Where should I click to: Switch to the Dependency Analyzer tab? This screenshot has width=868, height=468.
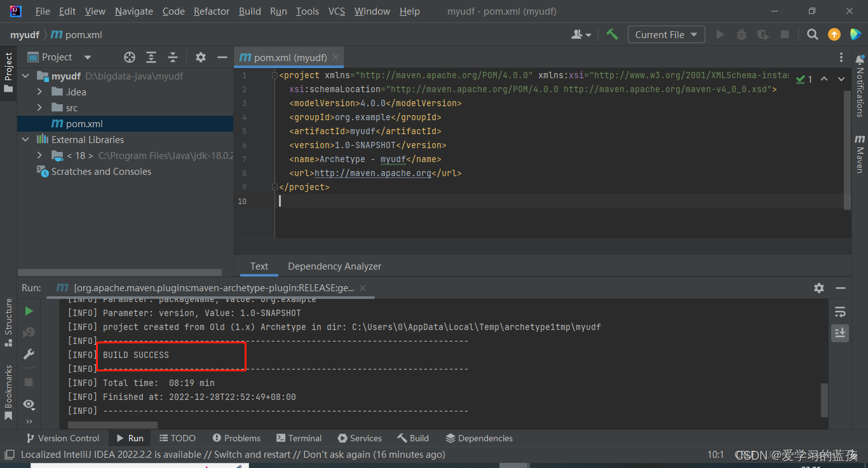pyautogui.click(x=334, y=266)
